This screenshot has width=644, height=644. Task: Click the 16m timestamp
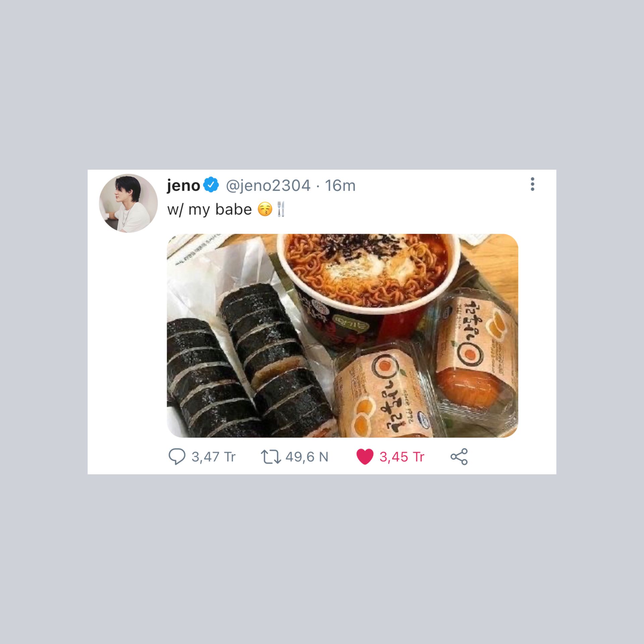coord(340,185)
